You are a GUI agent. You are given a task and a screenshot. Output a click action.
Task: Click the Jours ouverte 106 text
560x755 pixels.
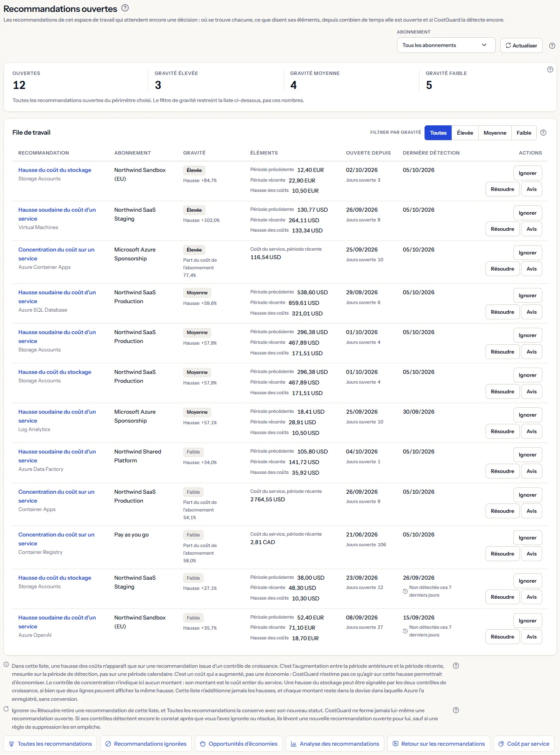tap(366, 545)
